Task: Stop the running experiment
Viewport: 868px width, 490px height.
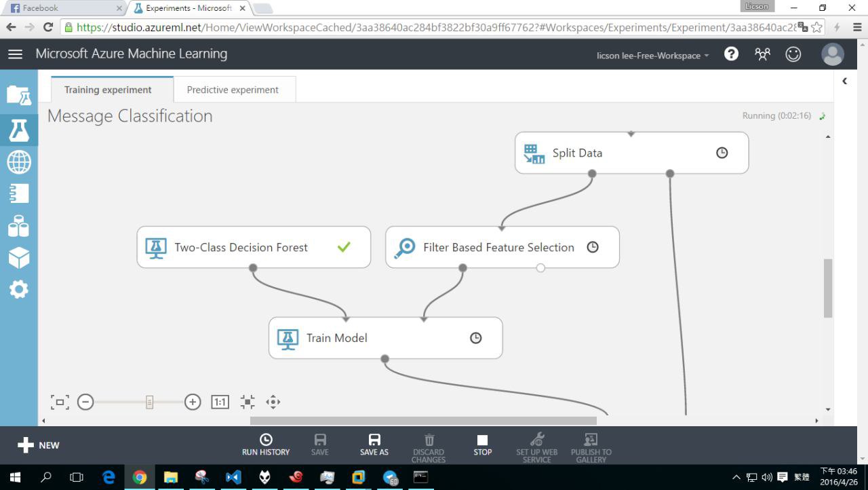Action: (x=483, y=445)
